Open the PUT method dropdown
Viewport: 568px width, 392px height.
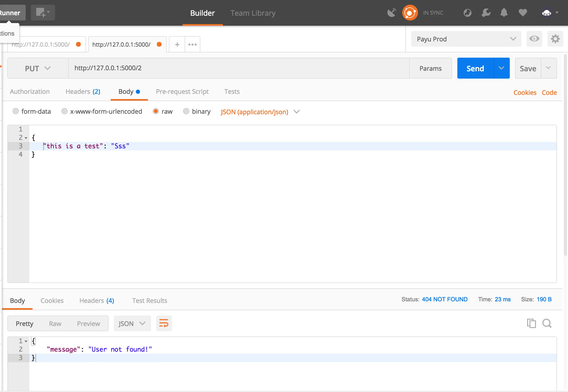point(38,68)
